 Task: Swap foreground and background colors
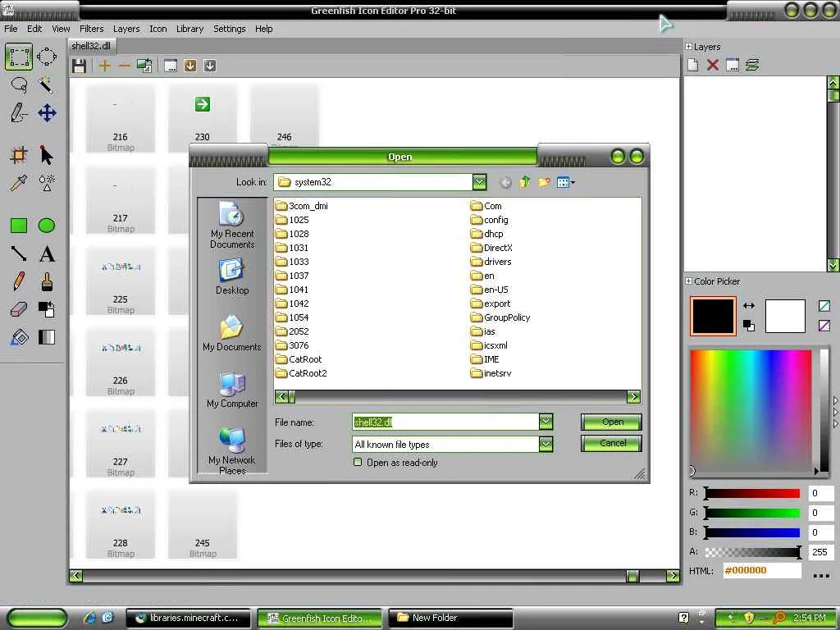tap(749, 306)
